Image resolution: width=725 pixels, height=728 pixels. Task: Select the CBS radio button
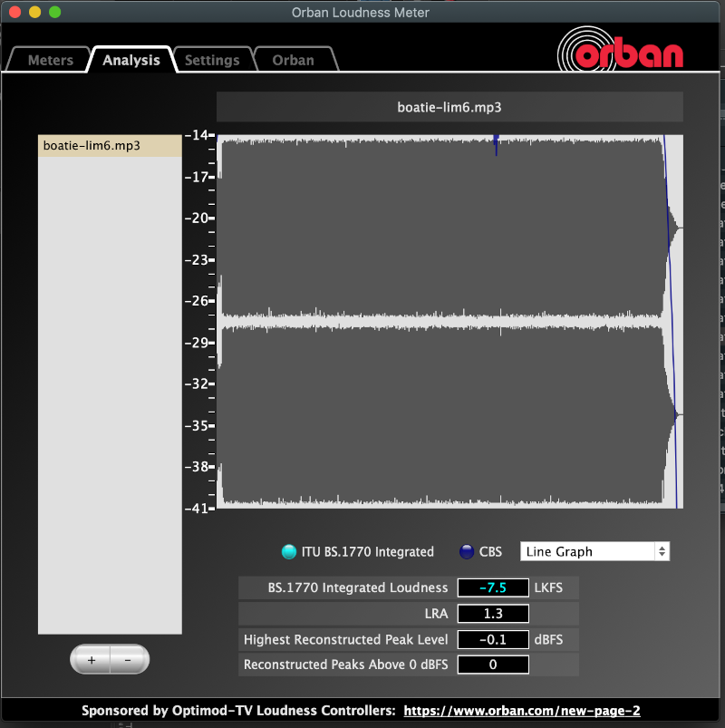click(x=467, y=551)
